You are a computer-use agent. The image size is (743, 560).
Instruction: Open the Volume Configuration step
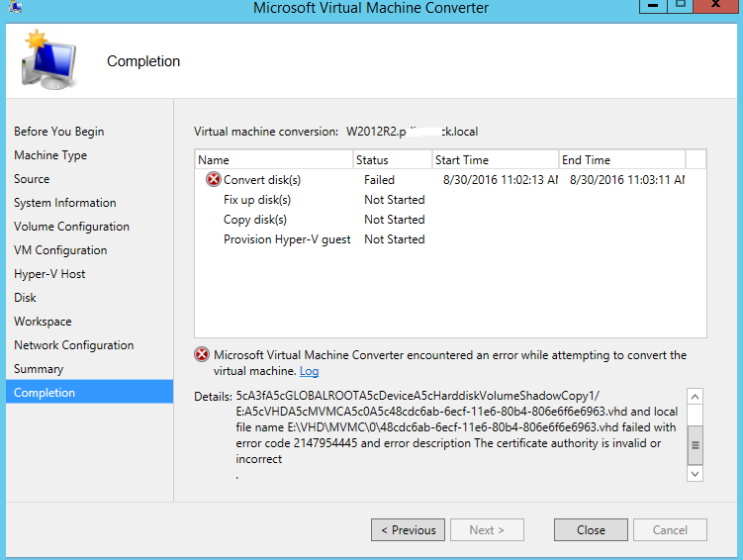[71, 226]
